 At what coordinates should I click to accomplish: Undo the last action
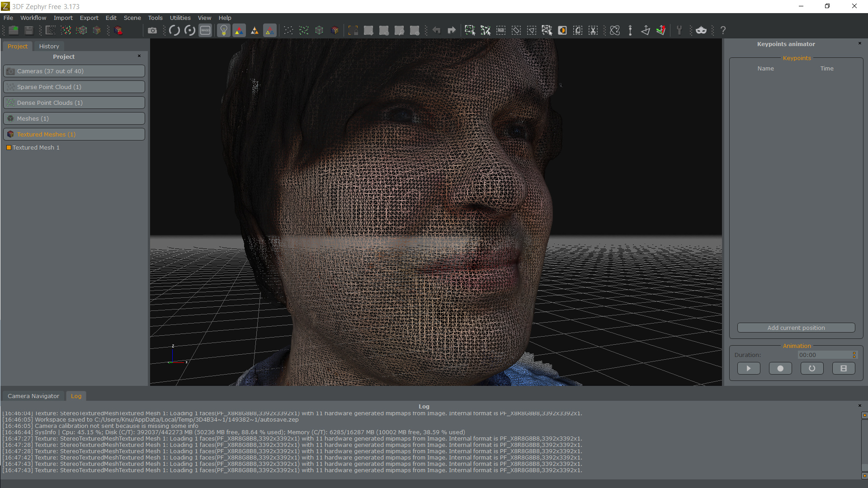[437, 30]
